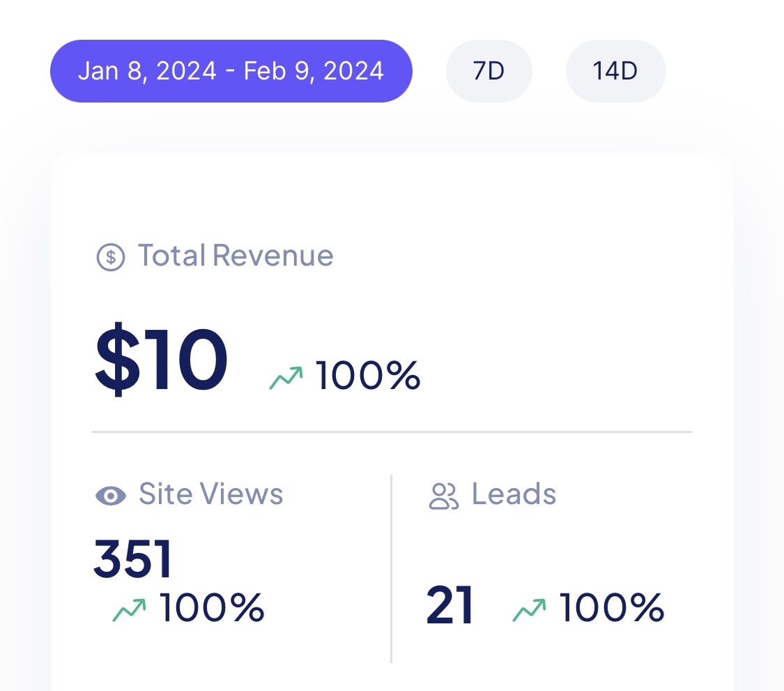Click the horizontal divider below revenue
The image size is (784, 691).
[x=392, y=432]
